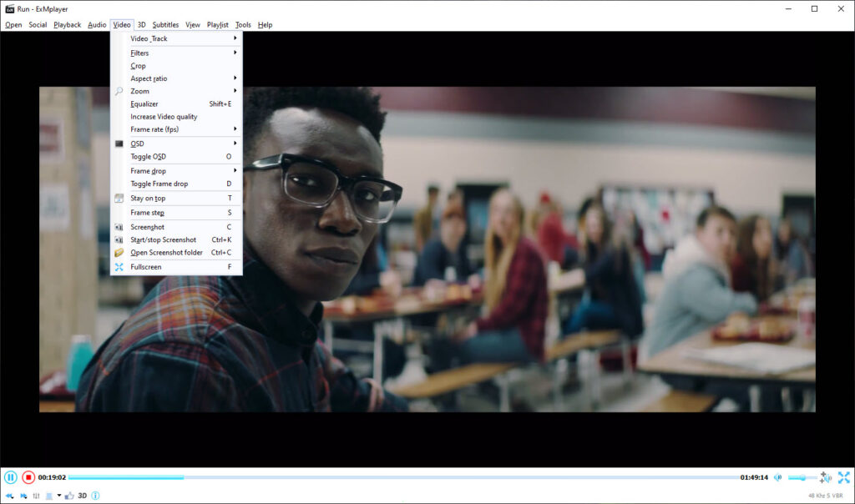
Task: Select Toggle OSD menu entry
Action: (177, 156)
